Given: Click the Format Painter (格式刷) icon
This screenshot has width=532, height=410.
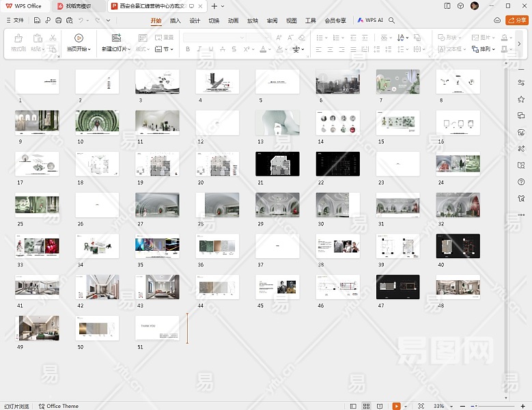Looking at the screenshot, I should (18, 38).
